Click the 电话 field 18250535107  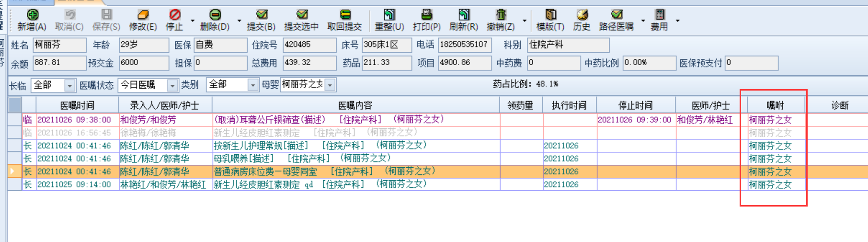[465, 45]
